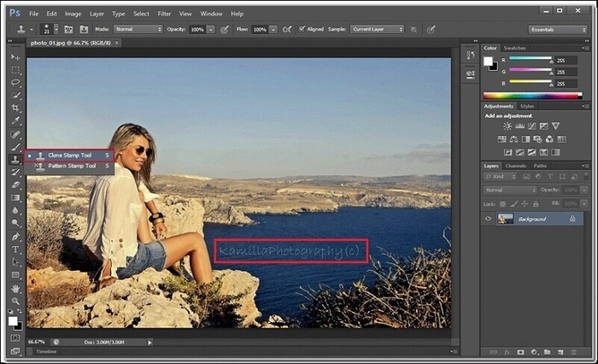
Task: Open the blending Mode dropdown
Action: point(138,29)
